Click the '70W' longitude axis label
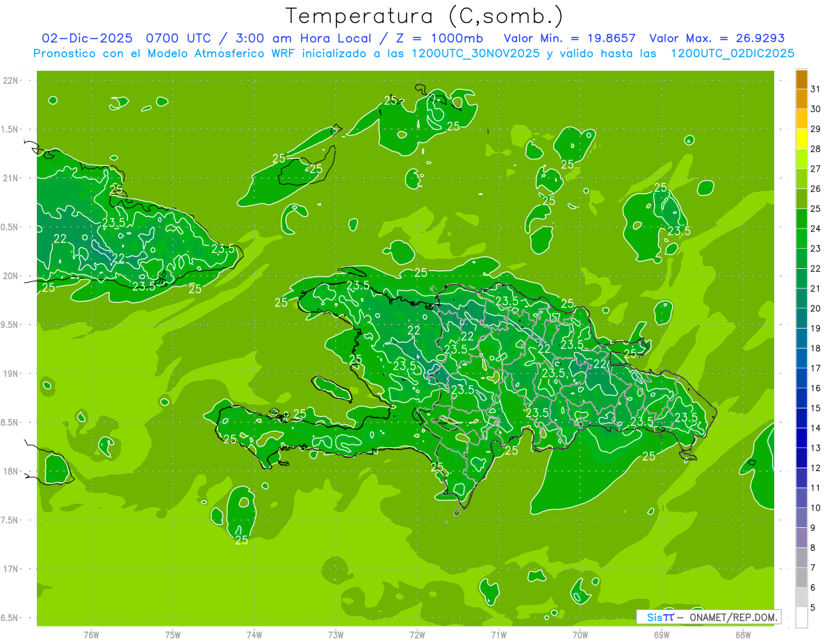834x644 pixels. [580, 635]
